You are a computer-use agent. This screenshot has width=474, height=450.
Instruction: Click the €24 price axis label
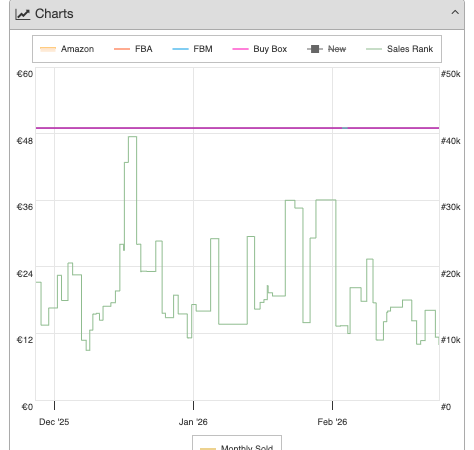25,274
